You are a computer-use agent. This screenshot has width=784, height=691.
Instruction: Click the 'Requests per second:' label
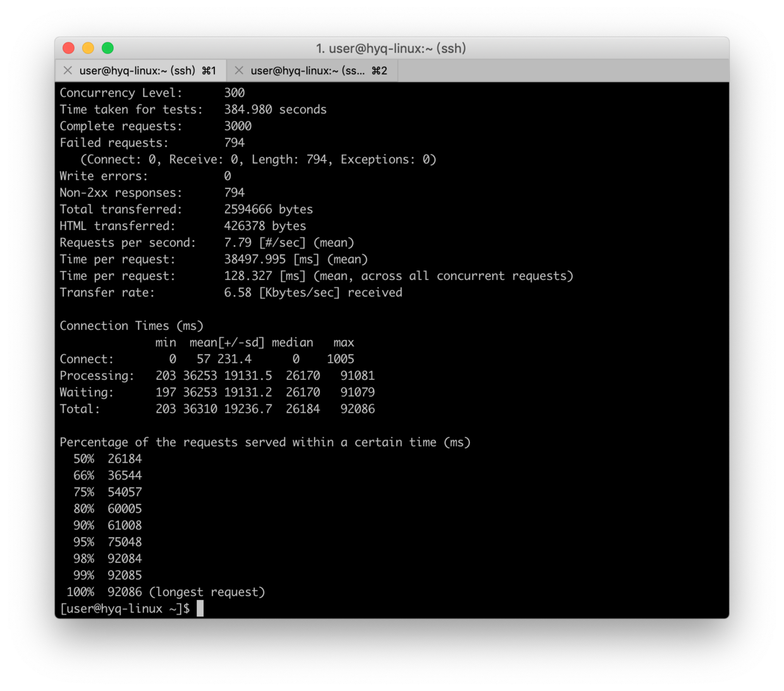[128, 243]
